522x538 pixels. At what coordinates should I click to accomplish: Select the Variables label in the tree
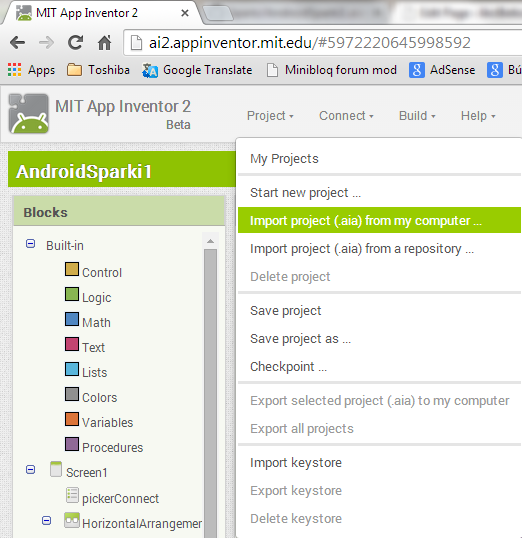pos(107,423)
